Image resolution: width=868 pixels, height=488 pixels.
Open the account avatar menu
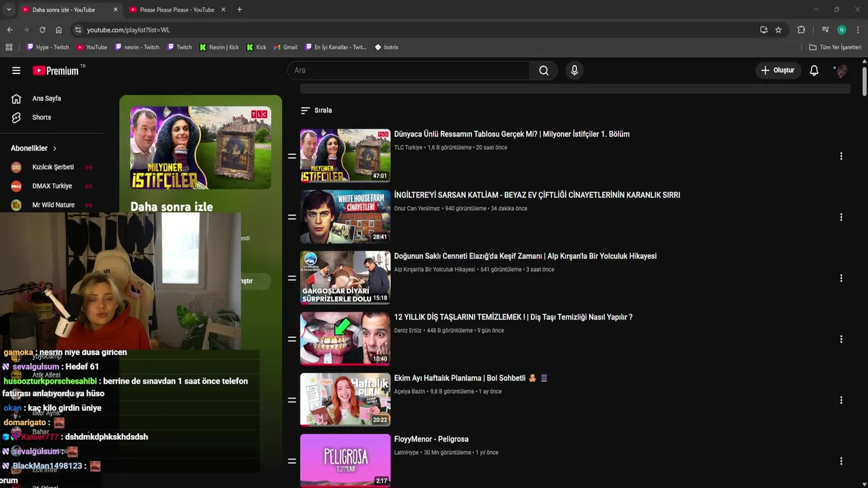pos(842,70)
